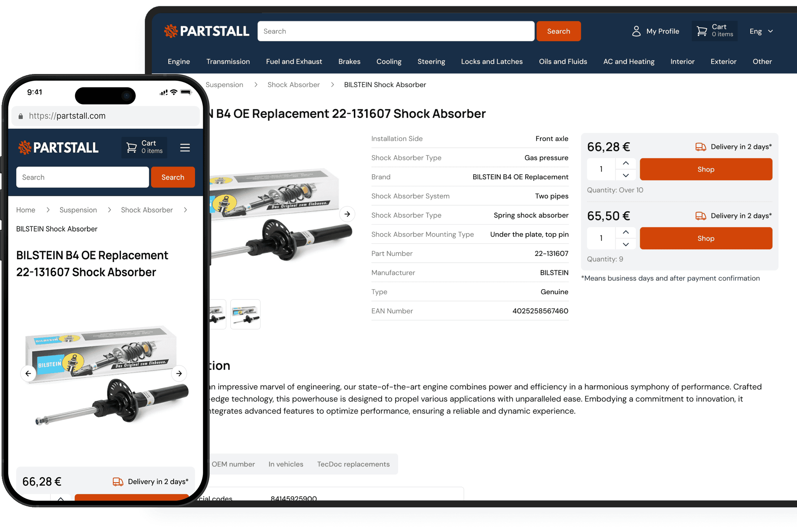Screen dimensions: 797x532
Task: Focus the mobile Search input field
Action: pyautogui.click(x=82, y=177)
